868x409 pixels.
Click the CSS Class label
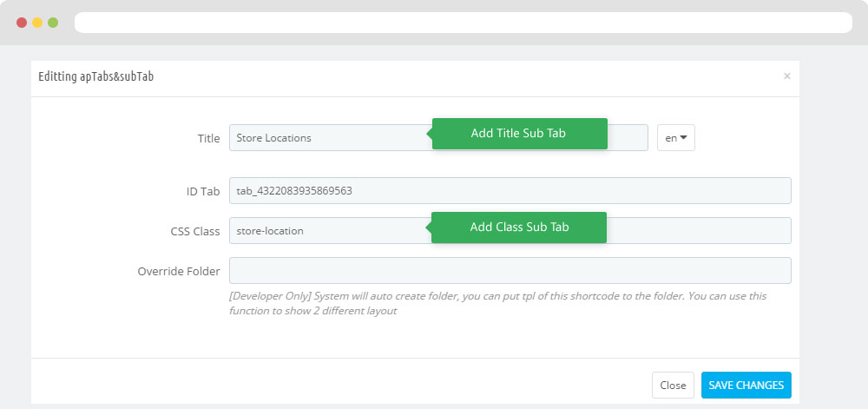tap(194, 231)
